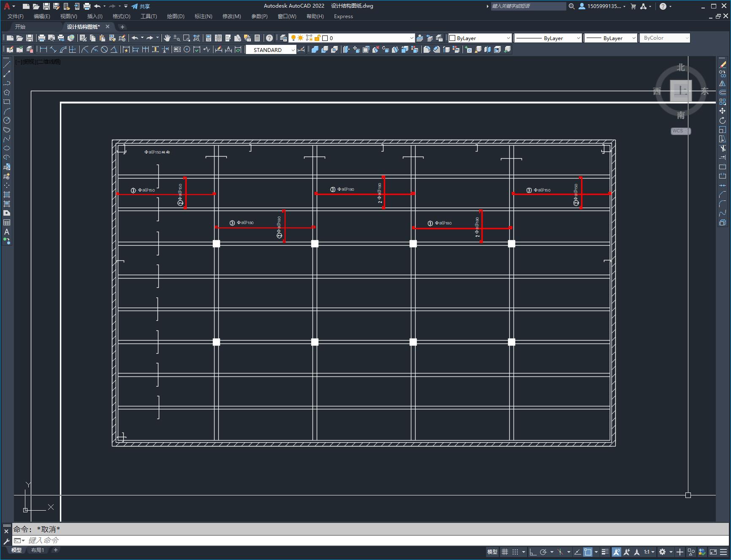This screenshot has width=731, height=560.
Task: Select the Move modify tool
Action: point(723,111)
